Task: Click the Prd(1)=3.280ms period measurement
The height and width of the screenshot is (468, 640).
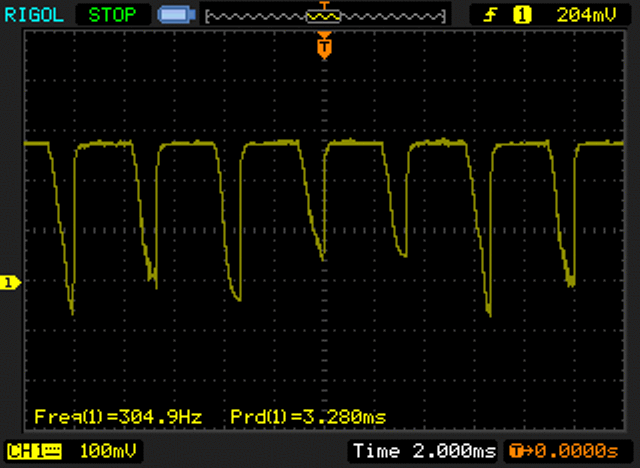Action: pos(308,417)
